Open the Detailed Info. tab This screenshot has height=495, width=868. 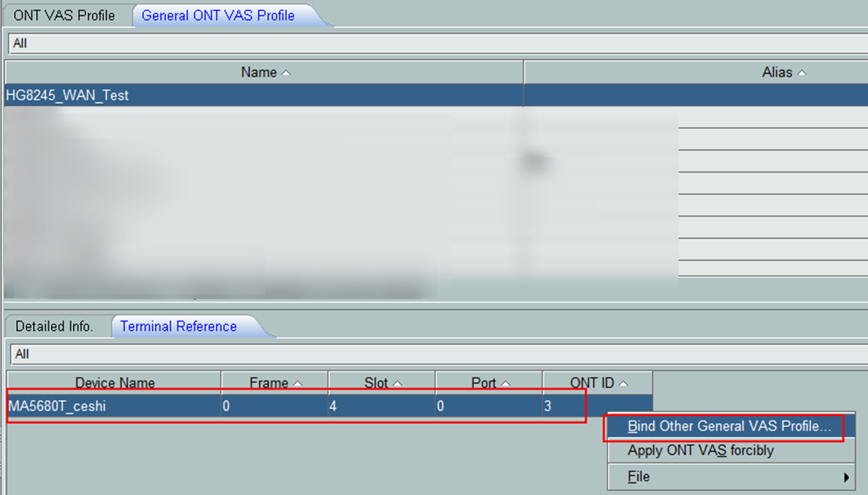(x=54, y=326)
